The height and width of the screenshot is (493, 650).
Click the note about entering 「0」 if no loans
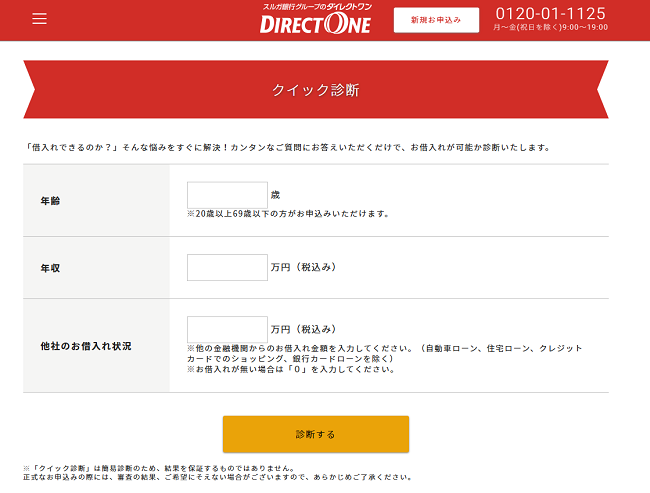[291, 369]
